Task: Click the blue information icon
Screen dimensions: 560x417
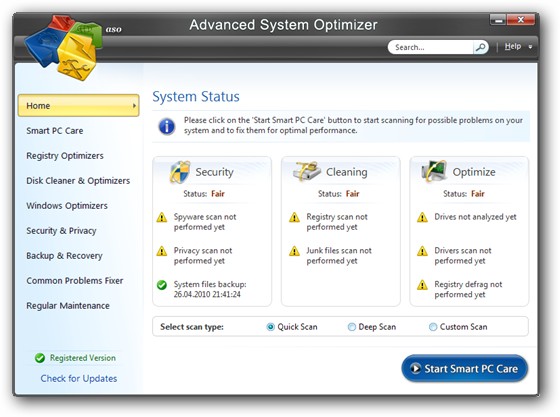Action: (167, 126)
